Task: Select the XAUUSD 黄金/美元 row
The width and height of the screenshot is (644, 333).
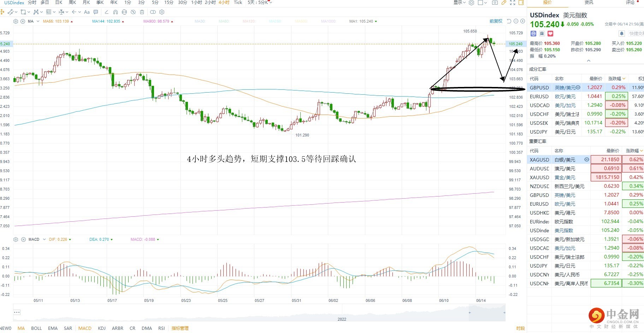Action: (585, 177)
